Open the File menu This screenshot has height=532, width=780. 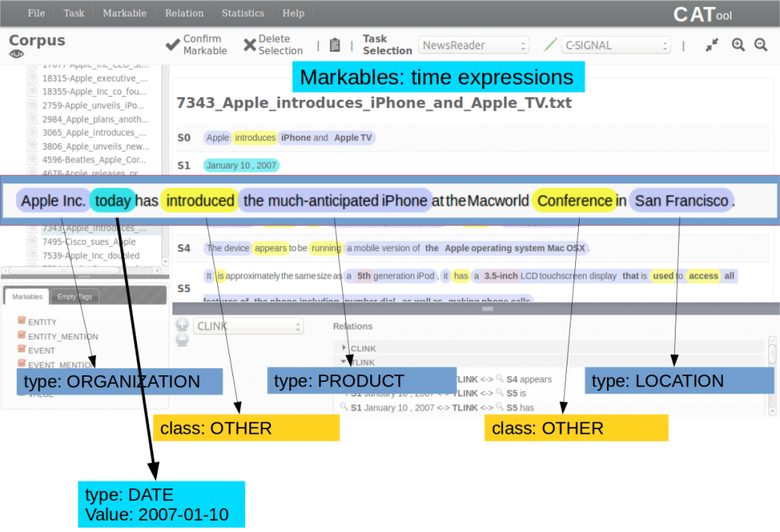point(37,14)
